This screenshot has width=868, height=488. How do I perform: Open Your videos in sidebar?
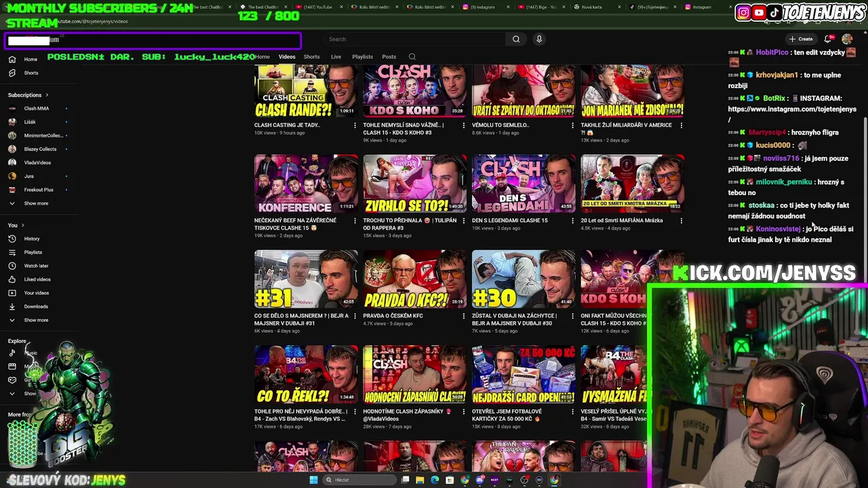click(36, 293)
